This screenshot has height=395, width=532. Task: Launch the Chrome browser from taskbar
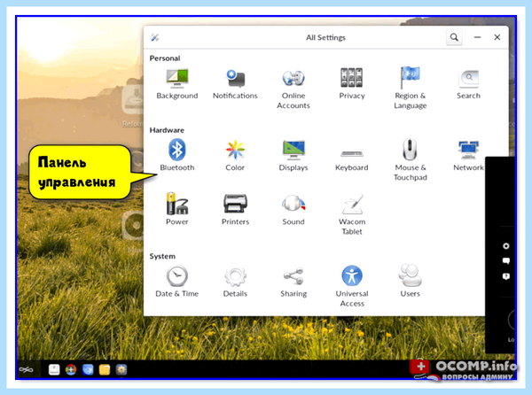click(x=71, y=369)
